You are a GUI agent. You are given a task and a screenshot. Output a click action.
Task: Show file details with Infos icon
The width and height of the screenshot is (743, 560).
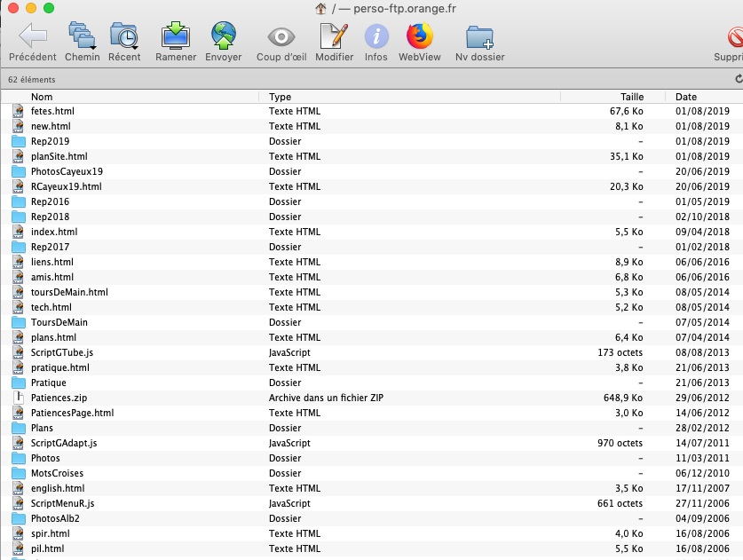(376, 36)
